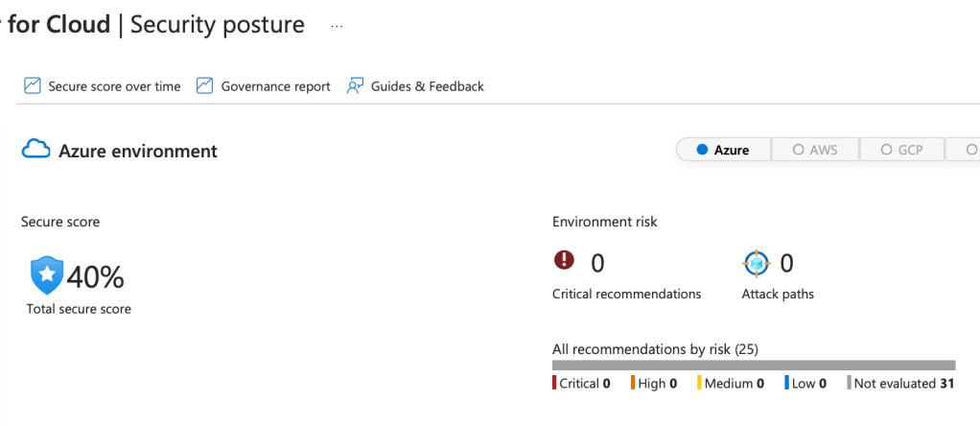The image size is (980, 426).
Task: Click the Attack paths count
Action: point(786,263)
